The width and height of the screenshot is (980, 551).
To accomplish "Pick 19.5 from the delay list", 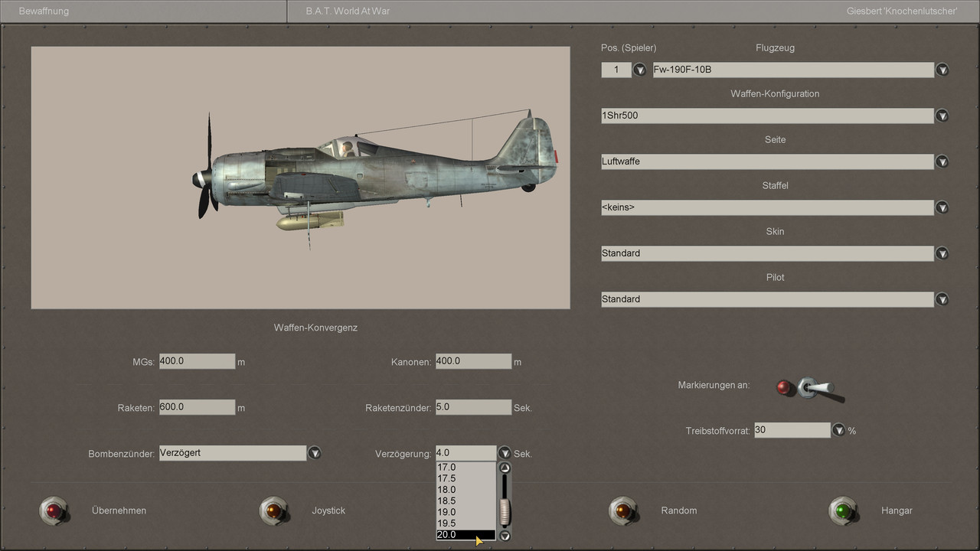I will tap(466, 523).
